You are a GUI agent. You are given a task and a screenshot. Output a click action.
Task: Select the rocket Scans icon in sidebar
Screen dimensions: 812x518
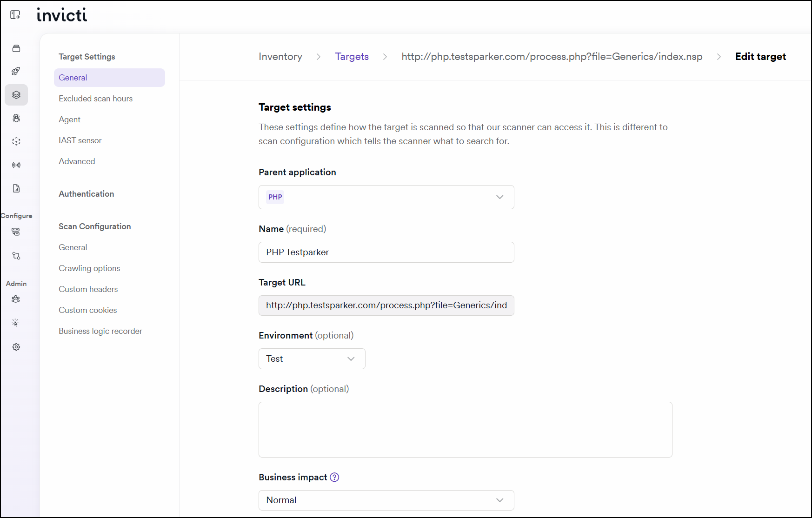tap(16, 71)
